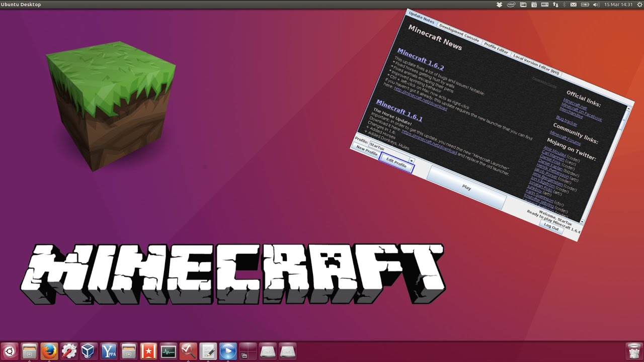Open the Merchandise link
Viewport: 644px width, 362px height.
[572, 114]
